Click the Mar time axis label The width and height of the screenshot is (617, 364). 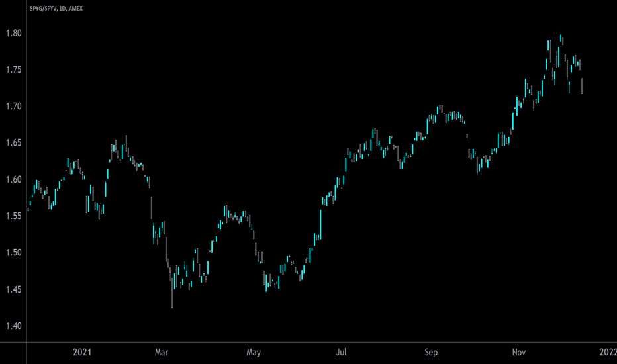point(162,352)
